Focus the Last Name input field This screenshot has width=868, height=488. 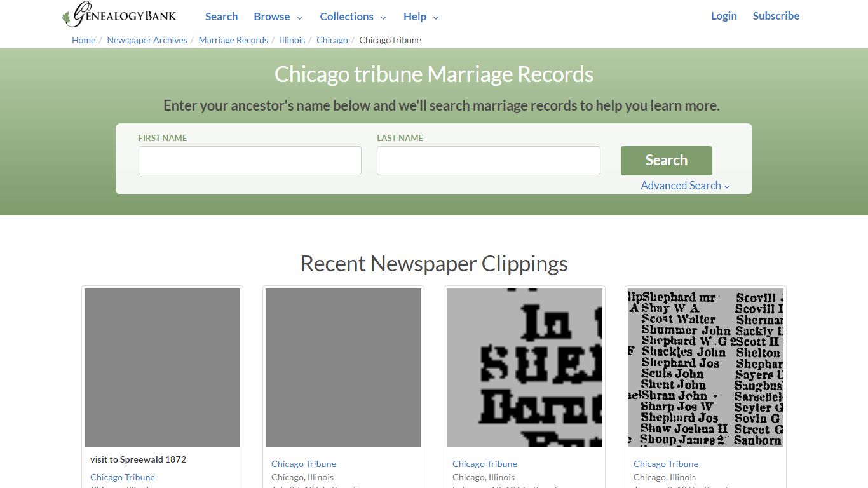tap(488, 161)
